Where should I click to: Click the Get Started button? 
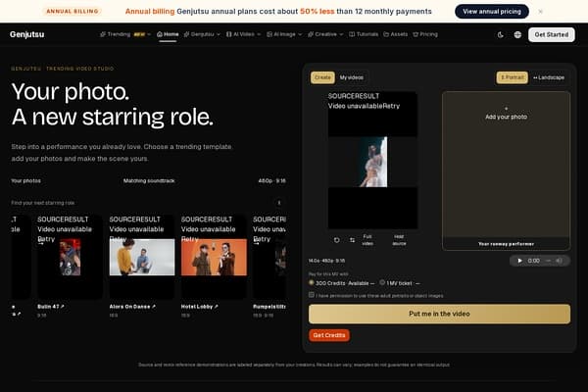click(x=551, y=34)
